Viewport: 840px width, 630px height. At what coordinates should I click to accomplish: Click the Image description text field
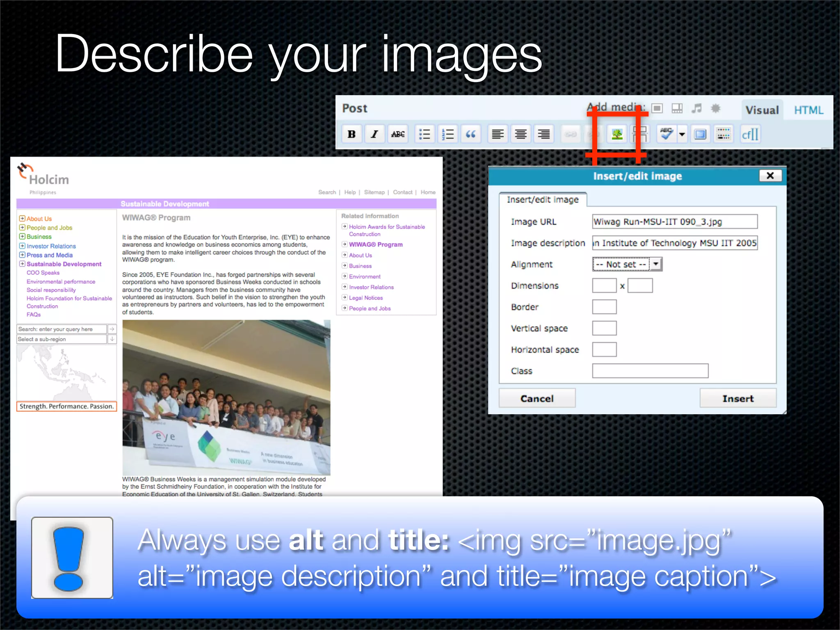(x=674, y=243)
